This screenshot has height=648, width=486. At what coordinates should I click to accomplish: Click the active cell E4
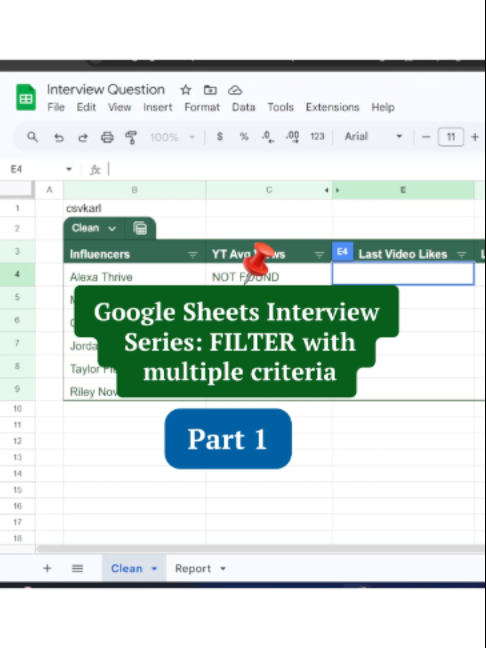click(x=403, y=273)
